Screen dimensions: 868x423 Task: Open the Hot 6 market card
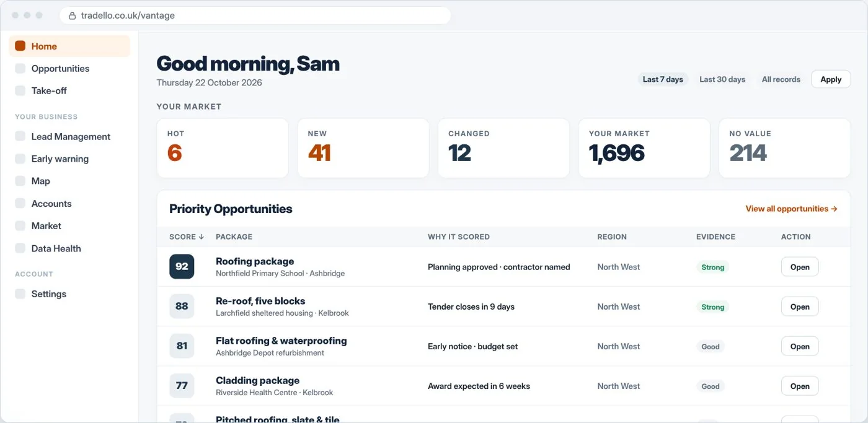pyautogui.click(x=223, y=148)
